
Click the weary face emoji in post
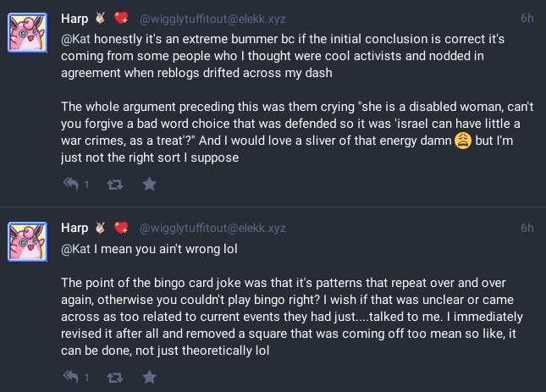pyautogui.click(x=463, y=141)
